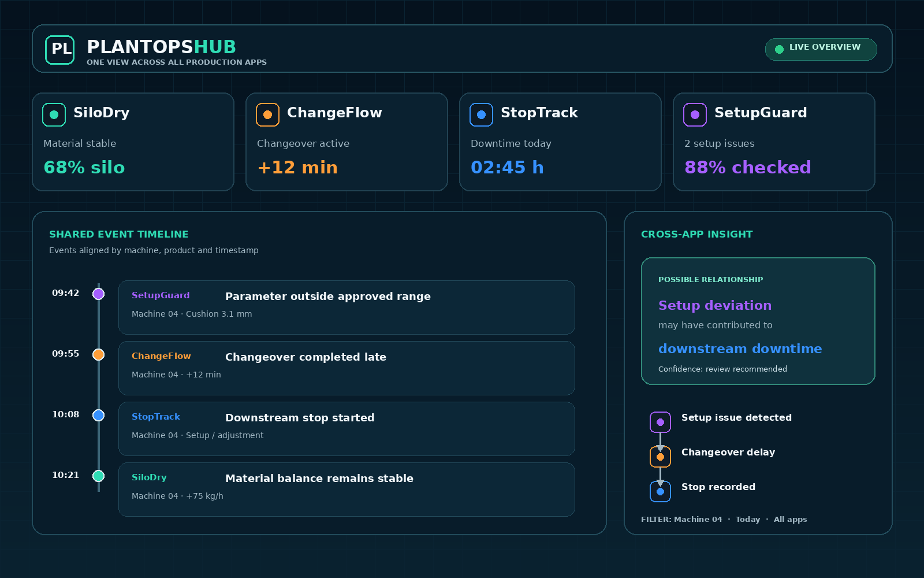This screenshot has height=578, width=924.
Task: Click the SiloDry label in timeline event
Action: coord(149,477)
